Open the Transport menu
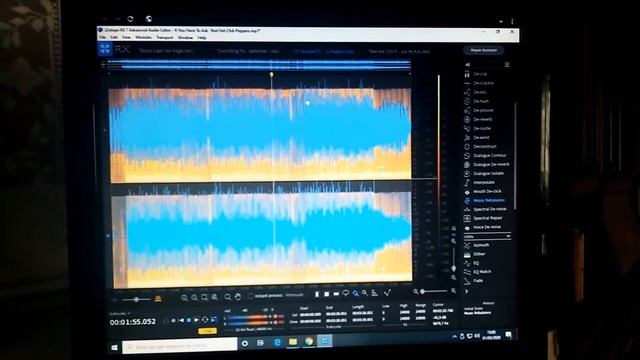This screenshot has height=360, width=640. tap(164, 38)
